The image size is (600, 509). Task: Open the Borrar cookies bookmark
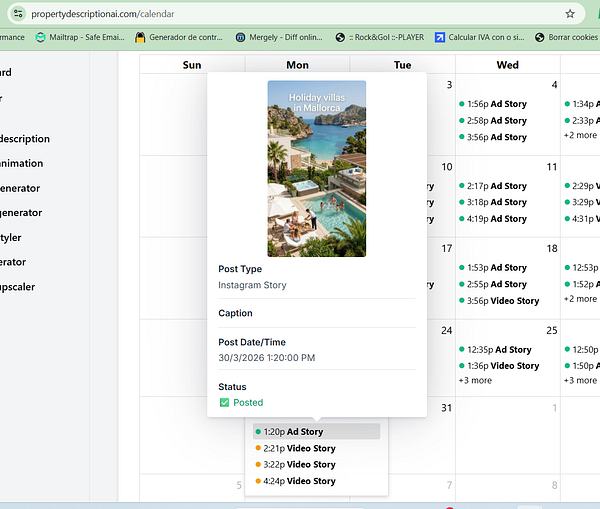coord(567,38)
